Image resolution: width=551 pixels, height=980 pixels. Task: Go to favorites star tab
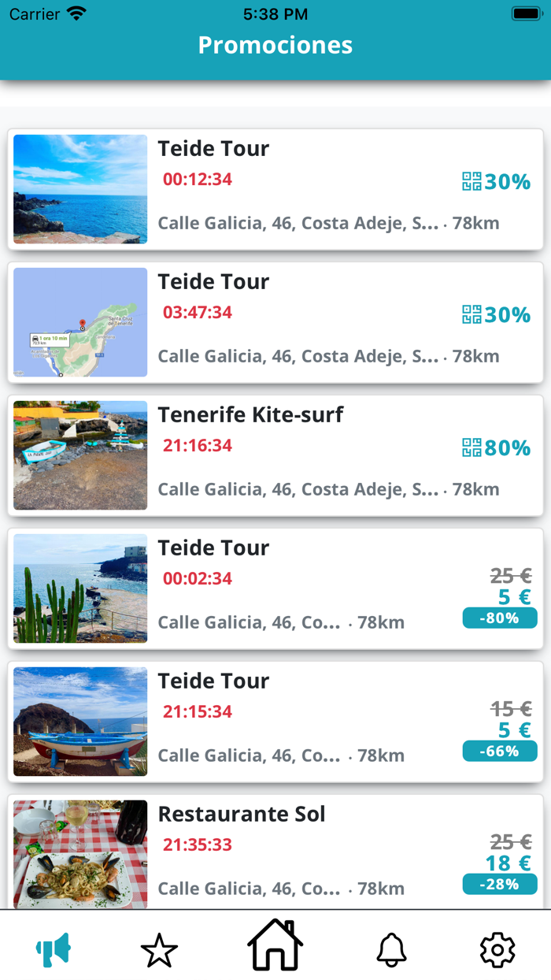[159, 950]
